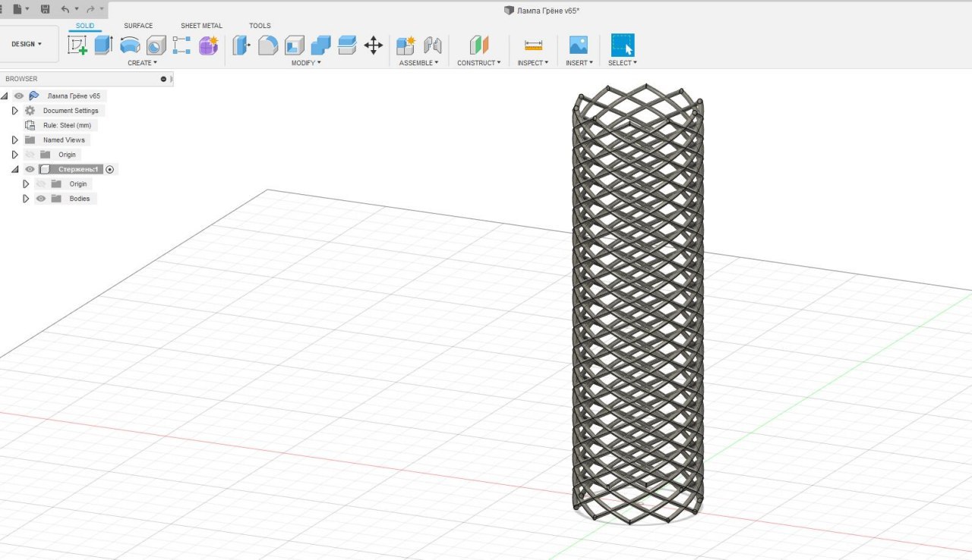Click the Offset Plane construct icon
Image resolution: width=972 pixels, height=560 pixels.
pyautogui.click(x=479, y=46)
